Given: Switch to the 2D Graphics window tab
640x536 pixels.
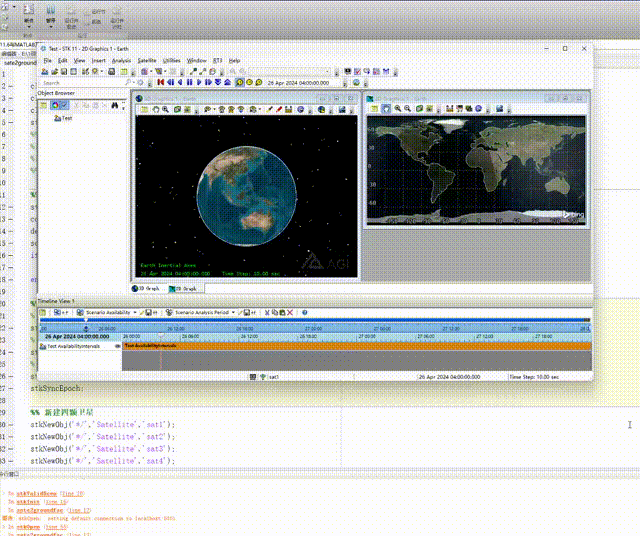Looking at the screenshot, I should [185, 289].
